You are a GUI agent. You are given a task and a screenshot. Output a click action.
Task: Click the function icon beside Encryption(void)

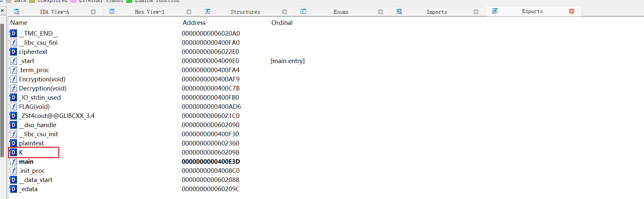(13, 79)
